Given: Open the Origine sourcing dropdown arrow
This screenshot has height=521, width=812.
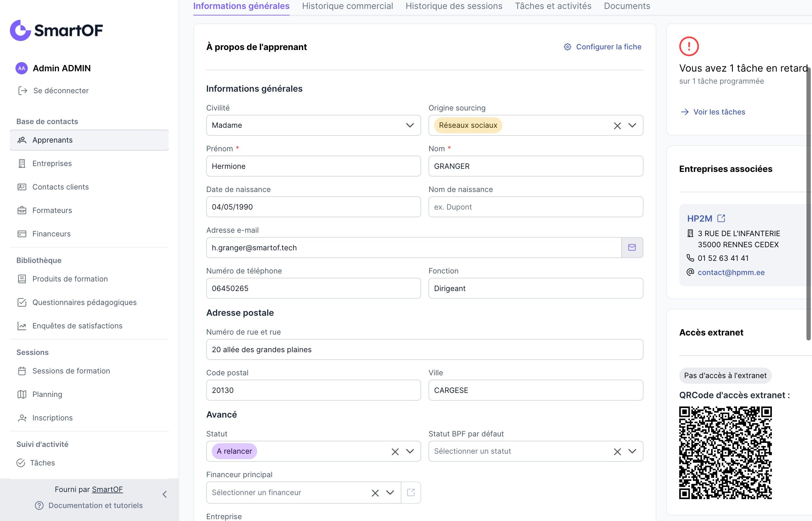Looking at the screenshot, I should click(x=632, y=126).
